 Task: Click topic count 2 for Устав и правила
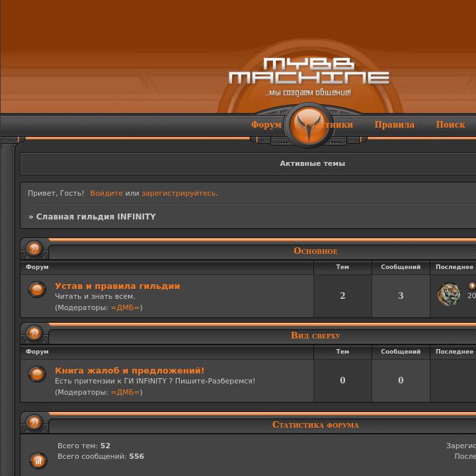(x=342, y=296)
